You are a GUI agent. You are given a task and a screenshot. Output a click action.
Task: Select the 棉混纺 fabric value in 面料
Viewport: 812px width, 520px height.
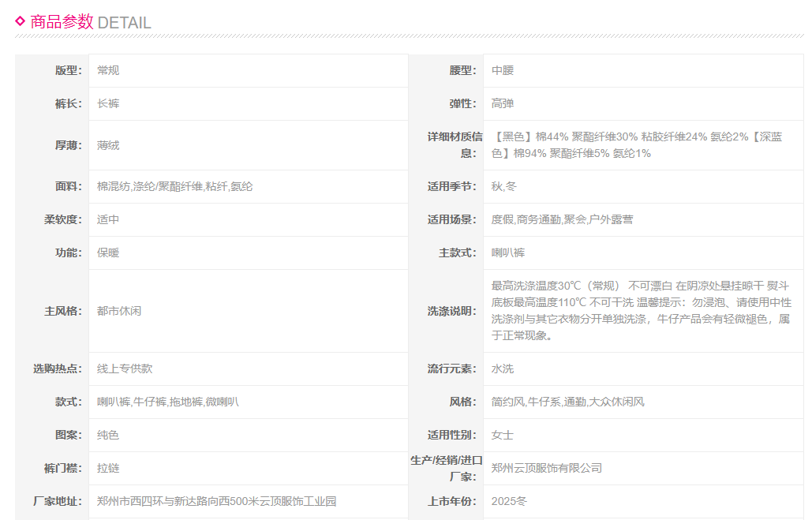point(114,186)
